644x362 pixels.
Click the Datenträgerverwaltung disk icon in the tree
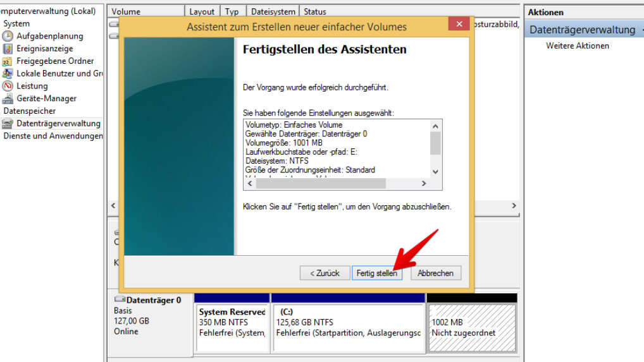(x=8, y=123)
